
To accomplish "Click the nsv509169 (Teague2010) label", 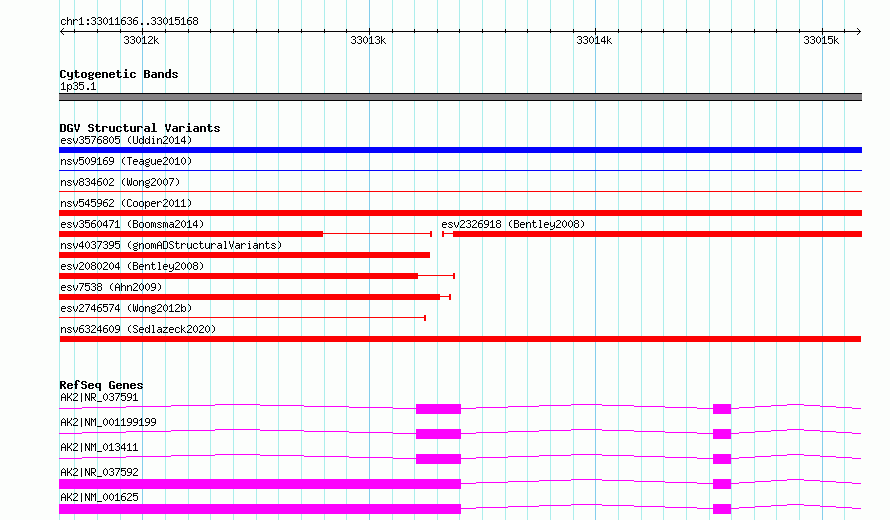I will [x=126, y=161].
